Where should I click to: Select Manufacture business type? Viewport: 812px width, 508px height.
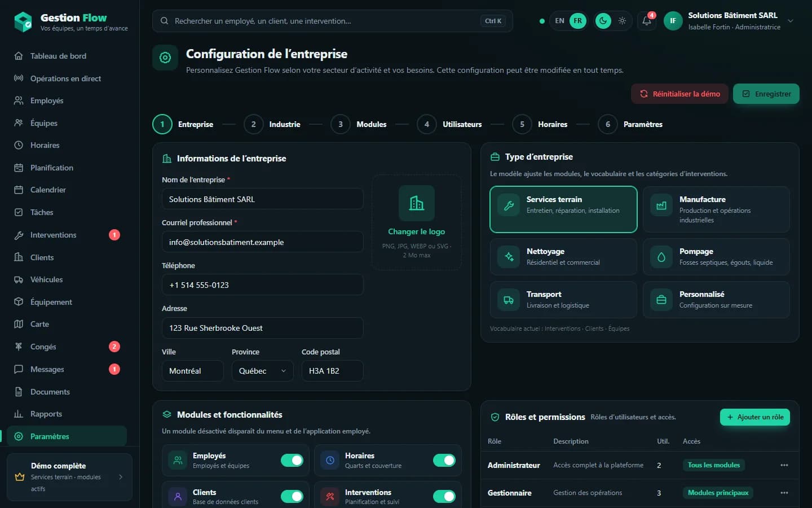(x=716, y=209)
